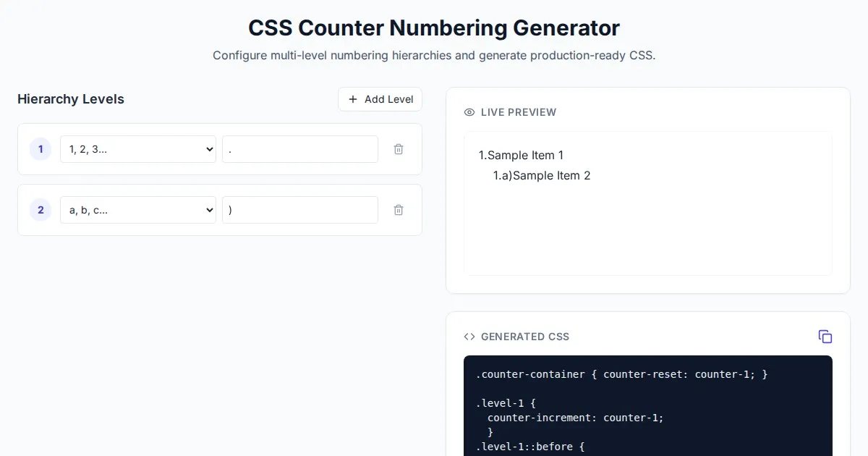Open the level 2 'a, b, c...' dropdown
868x456 pixels.
[x=137, y=210]
